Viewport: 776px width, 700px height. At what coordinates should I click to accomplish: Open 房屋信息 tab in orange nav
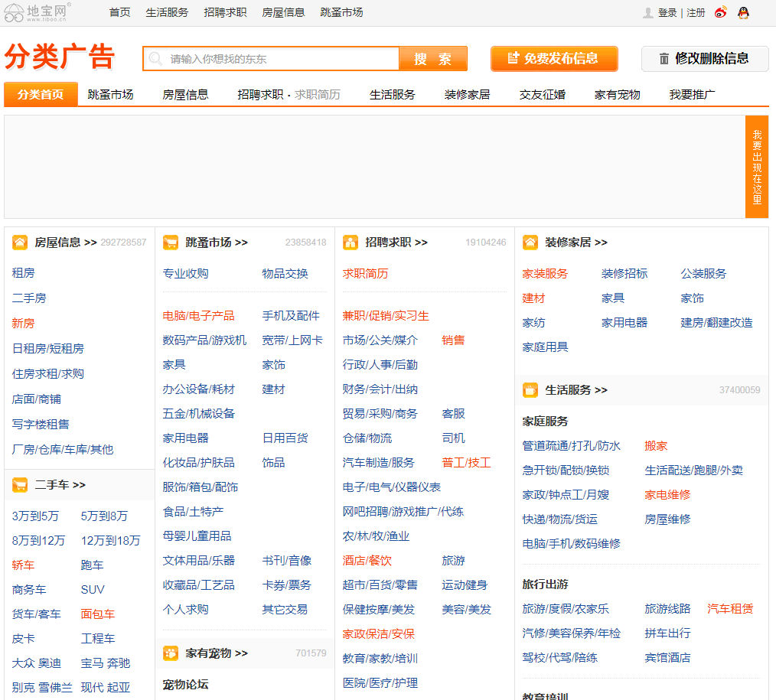(186, 95)
